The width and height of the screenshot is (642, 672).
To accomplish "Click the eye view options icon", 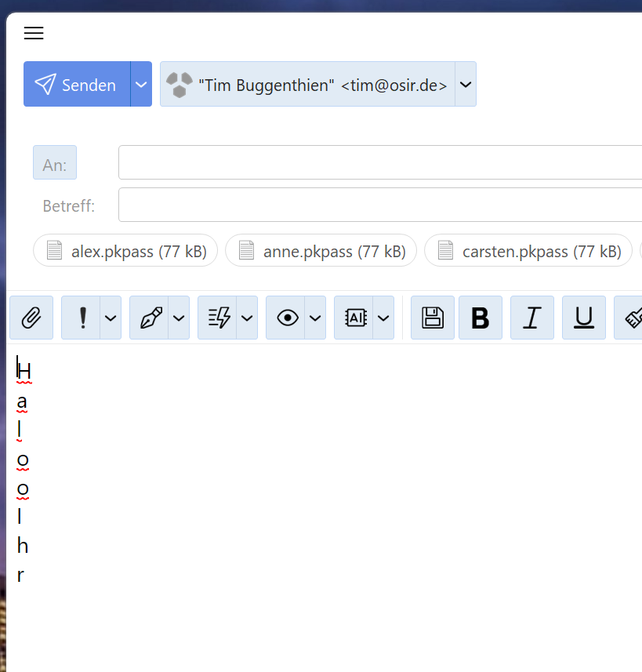I will 286,318.
